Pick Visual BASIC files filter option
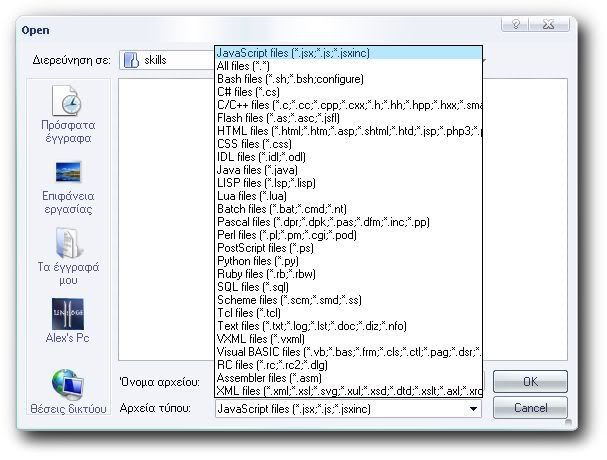Image resolution: width=607 pixels, height=460 pixels. click(348, 352)
